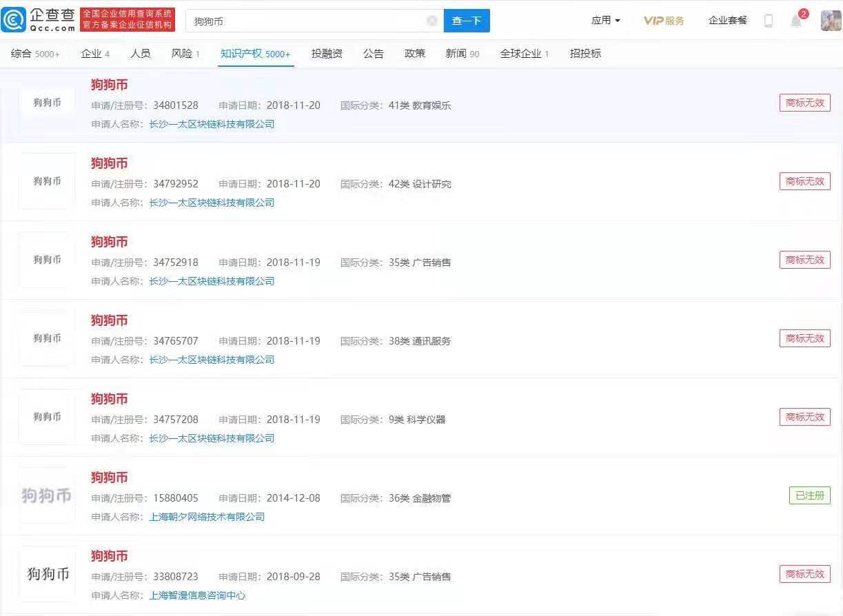843x616 pixels.
Task: Open applicant 长沙一太区块链科技有限公司 for 38类 通讯服务
Action: pos(212,360)
